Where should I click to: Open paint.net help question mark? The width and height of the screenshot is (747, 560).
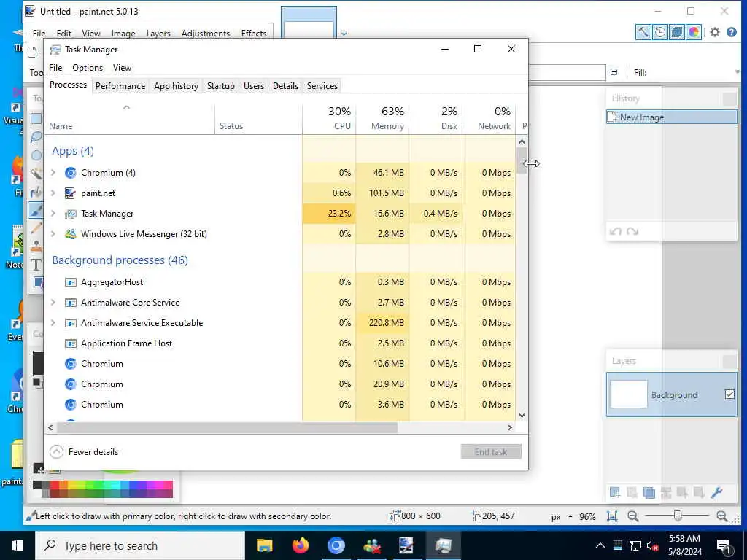click(731, 32)
